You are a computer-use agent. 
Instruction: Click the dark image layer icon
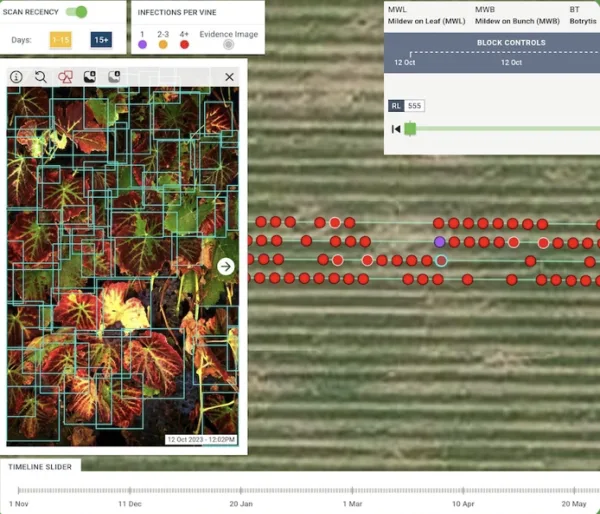pos(90,77)
